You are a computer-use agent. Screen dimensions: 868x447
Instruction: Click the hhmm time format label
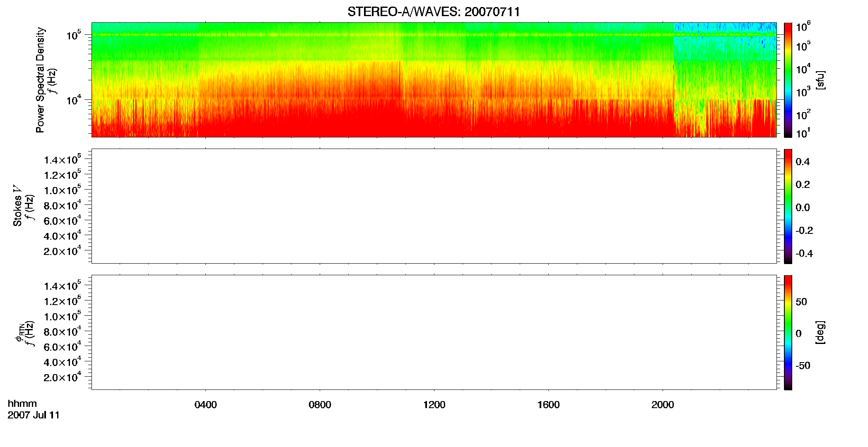(x=22, y=404)
